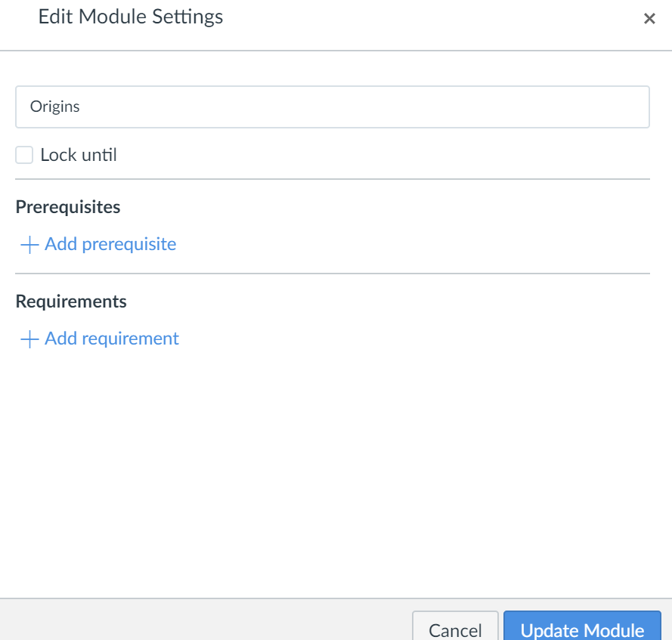Click the plus icon beside Add requirement
Screen dimensions: 672x640
coord(29,339)
